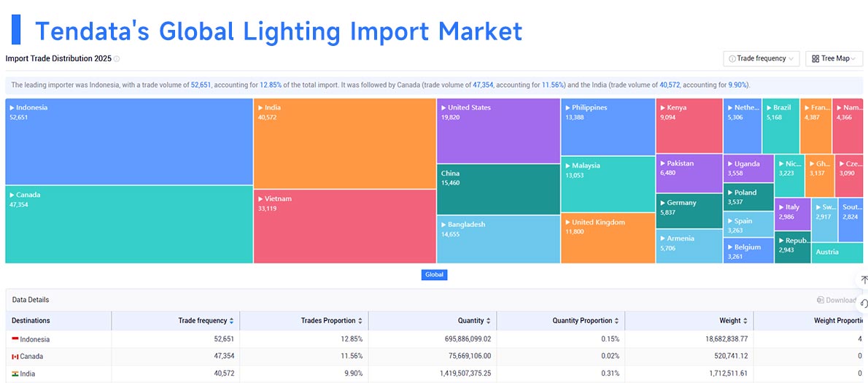Select the China tile in tree map
Screen dimensions: 868x383
tap(498, 189)
